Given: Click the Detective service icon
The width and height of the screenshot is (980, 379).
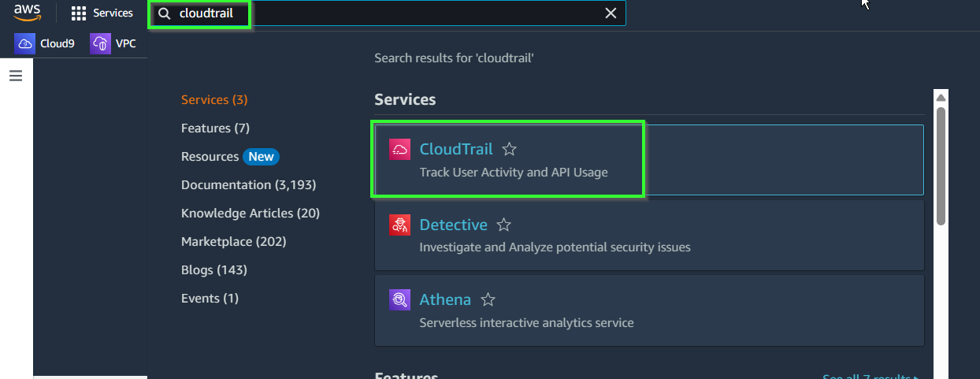Looking at the screenshot, I should point(400,225).
